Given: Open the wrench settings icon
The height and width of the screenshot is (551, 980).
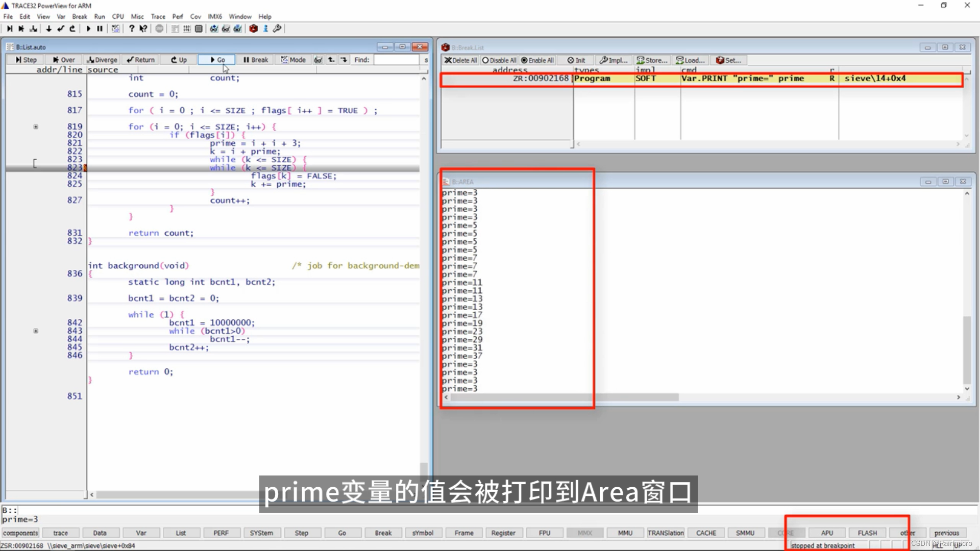Looking at the screenshot, I should [x=277, y=29].
